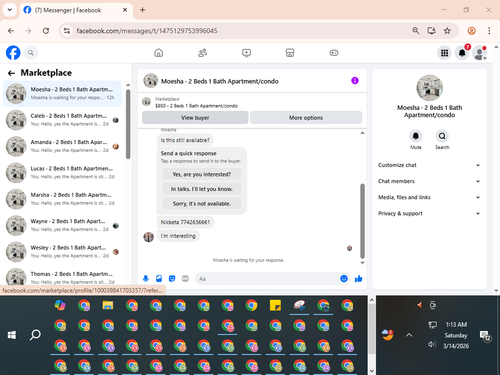Click the I'm interesting message
The image size is (500, 375).
tap(178, 236)
